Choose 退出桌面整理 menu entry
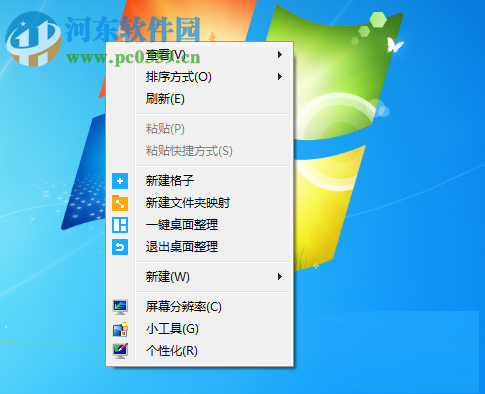485x394 pixels. click(x=200, y=247)
